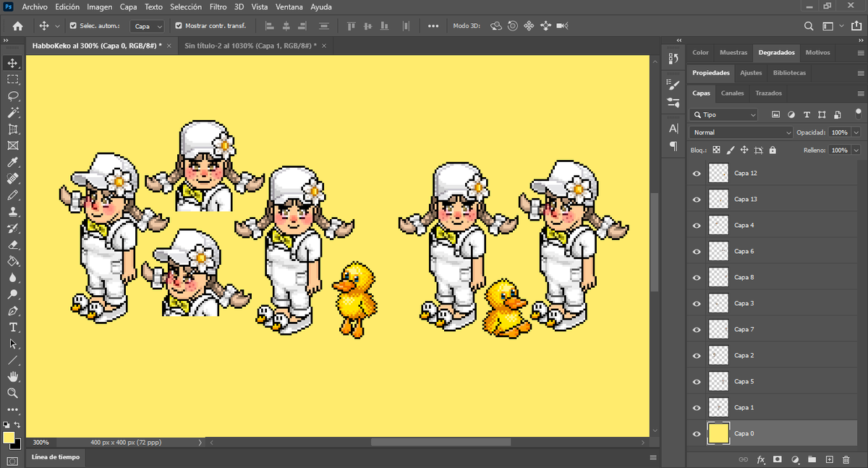Select the Move tool in toolbar

pos(13,63)
